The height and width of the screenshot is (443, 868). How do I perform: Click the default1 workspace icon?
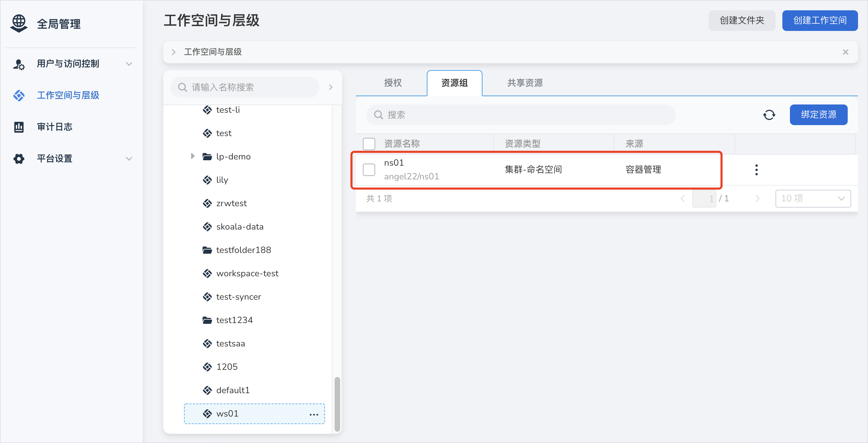pyautogui.click(x=207, y=390)
